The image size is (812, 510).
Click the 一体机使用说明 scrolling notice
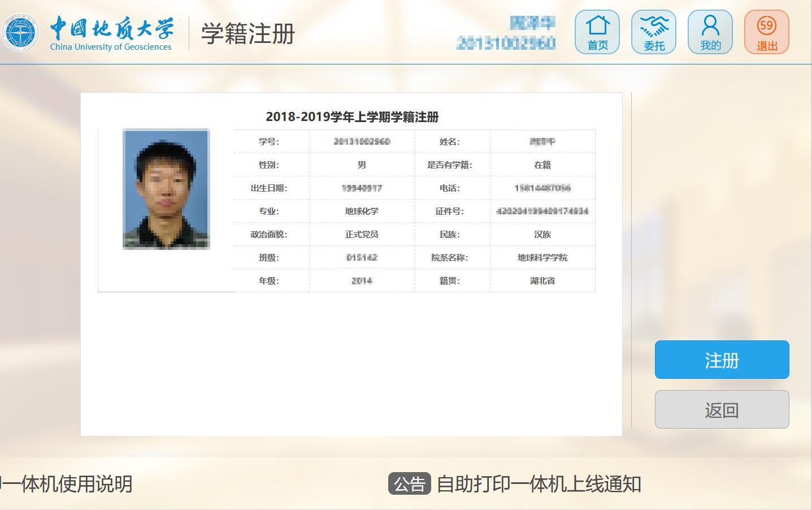(67, 484)
